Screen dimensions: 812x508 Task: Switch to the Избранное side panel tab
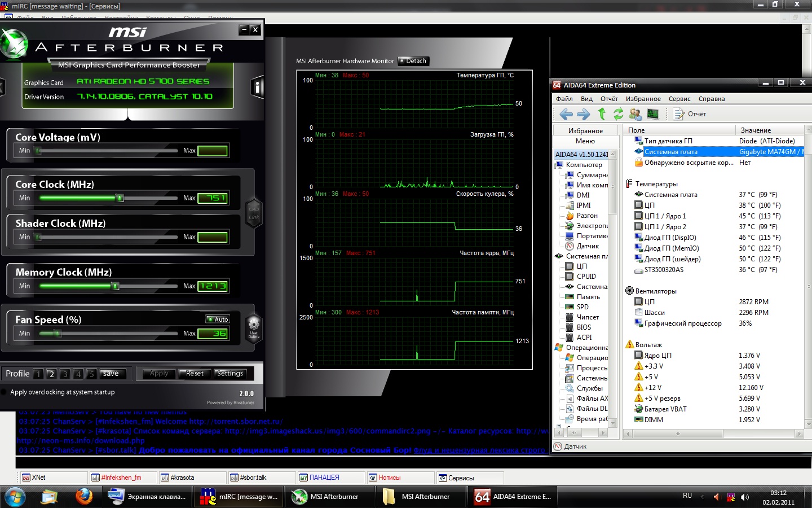point(585,130)
